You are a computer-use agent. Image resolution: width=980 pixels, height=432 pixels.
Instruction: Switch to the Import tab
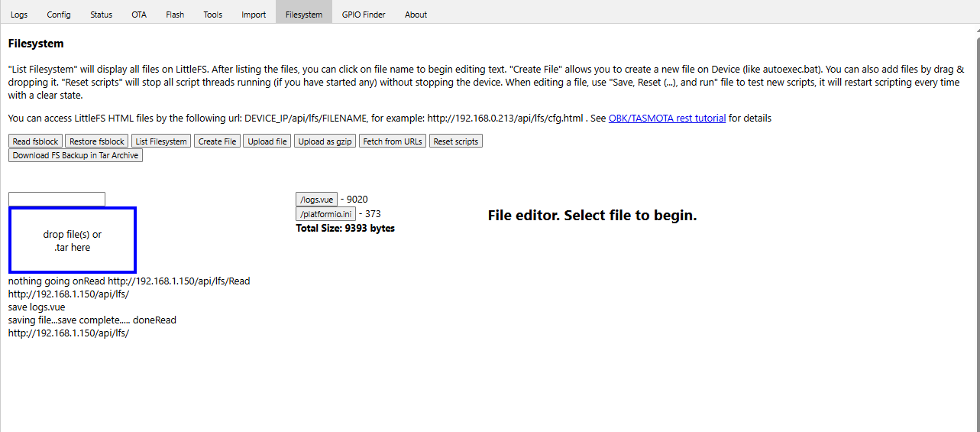tap(254, 15)
